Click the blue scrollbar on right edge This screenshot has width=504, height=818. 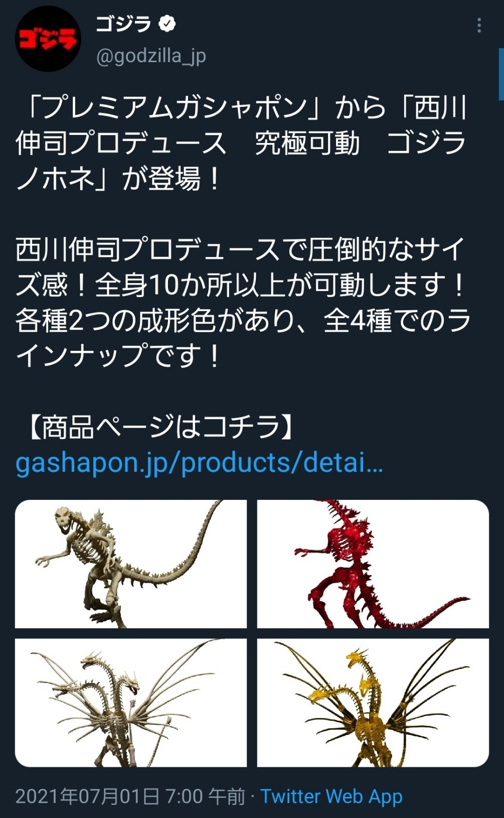pos(501,74)
